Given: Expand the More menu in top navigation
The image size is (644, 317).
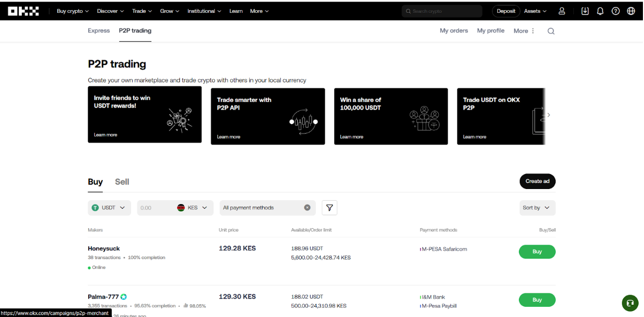Looking at the screenshot, I should [x=259, y=11].
